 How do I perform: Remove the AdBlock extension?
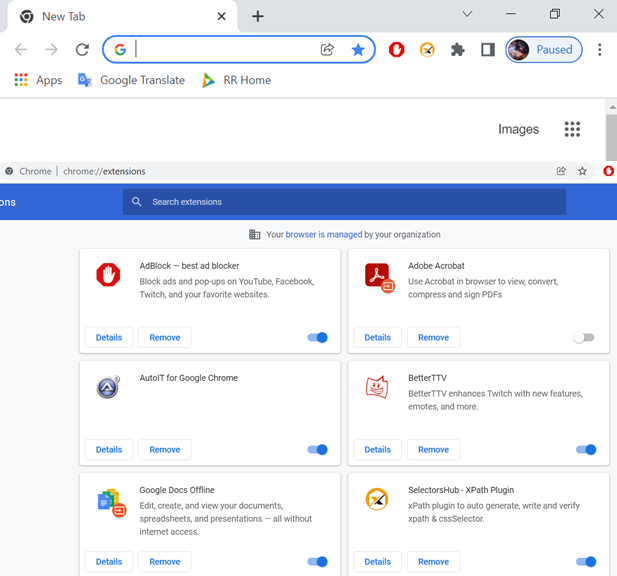tap(164, 337)
